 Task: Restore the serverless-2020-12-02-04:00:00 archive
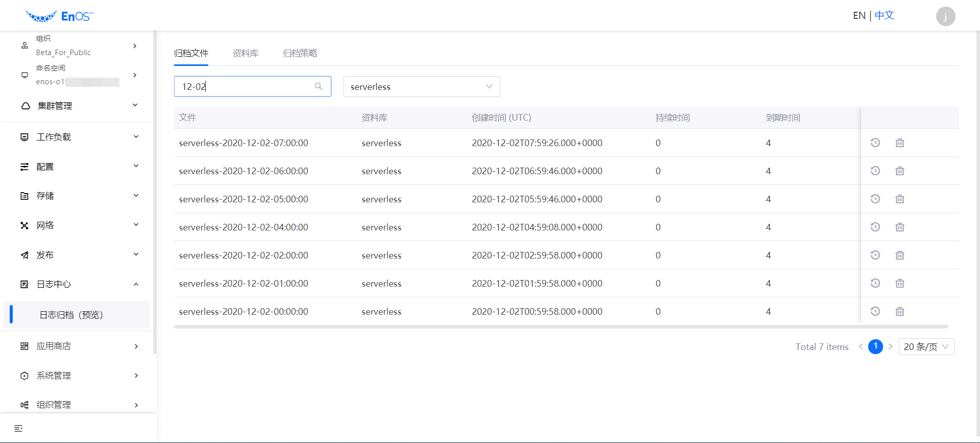(x=875, y=227)
